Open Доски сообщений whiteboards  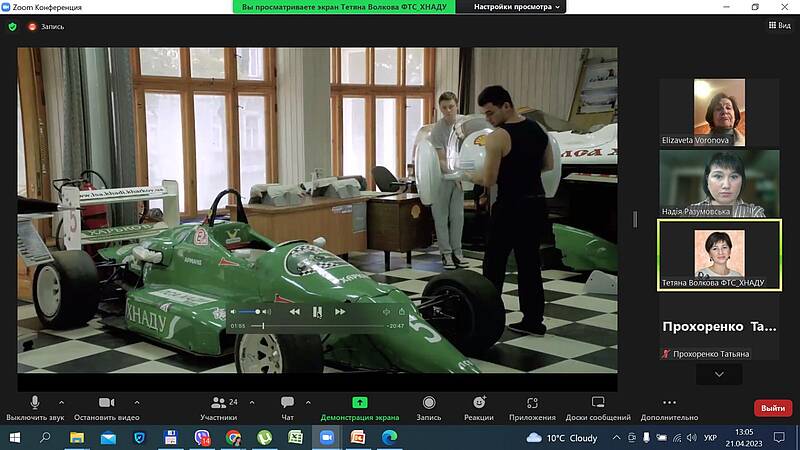[x=598, y=408]
